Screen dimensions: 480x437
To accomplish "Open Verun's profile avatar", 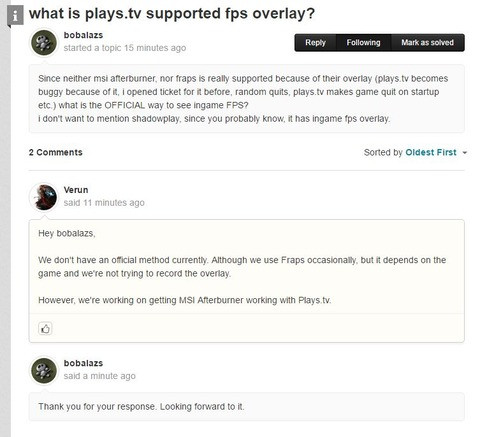I will [x=44, y=197].
